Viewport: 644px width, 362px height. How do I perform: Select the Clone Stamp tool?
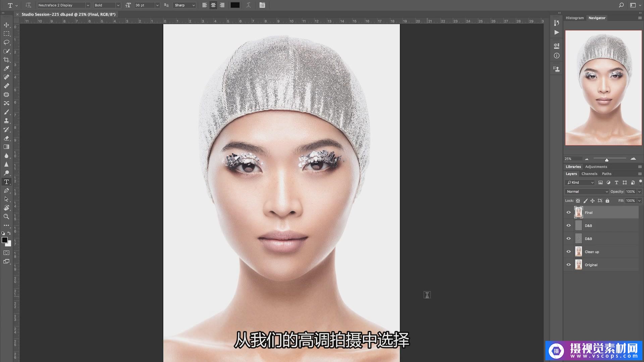(6, 121)
